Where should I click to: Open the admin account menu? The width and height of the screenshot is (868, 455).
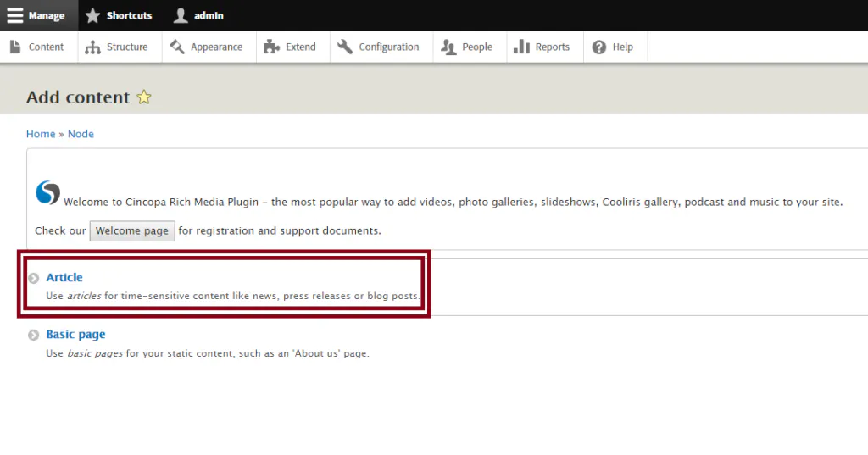click(198, 15)
